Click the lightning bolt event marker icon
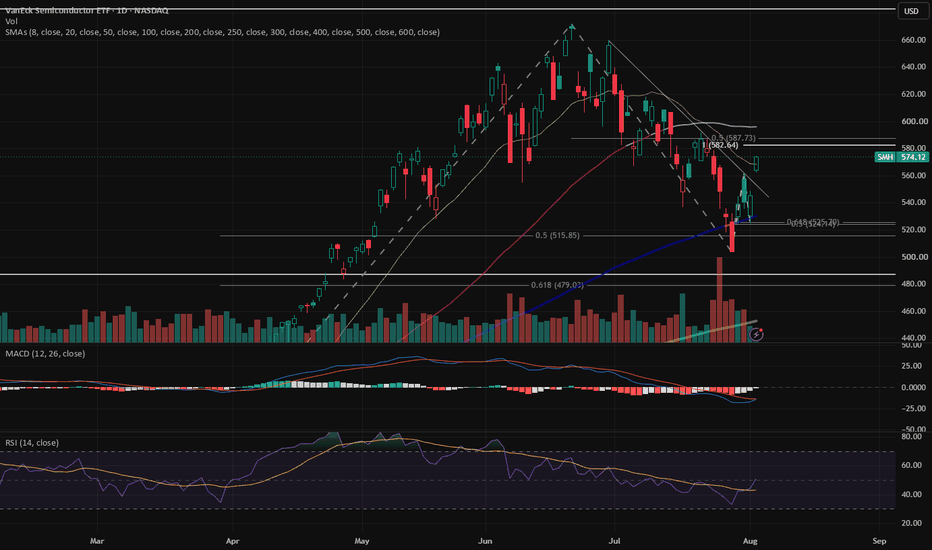This screenshot has height=550, width=932. click(756, 334)
